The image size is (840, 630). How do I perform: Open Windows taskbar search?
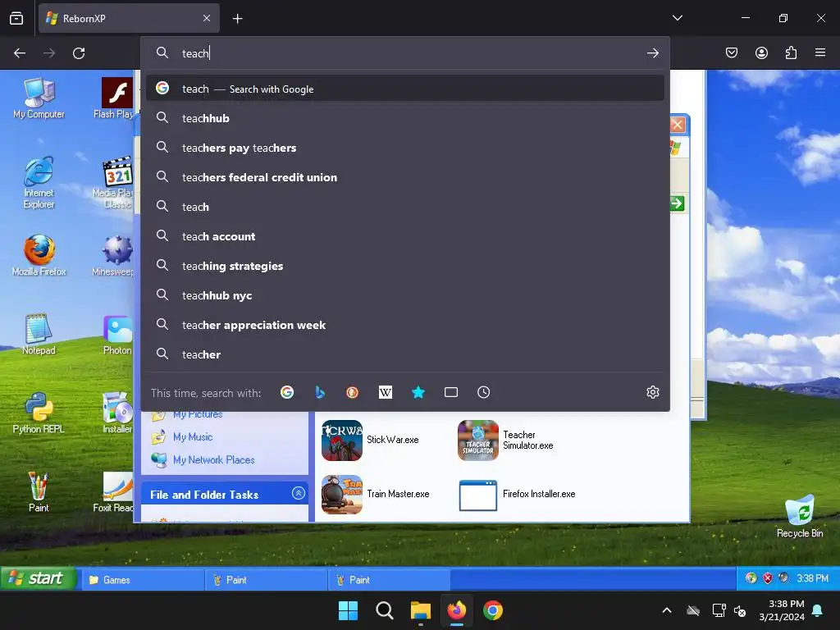point(385,610)
